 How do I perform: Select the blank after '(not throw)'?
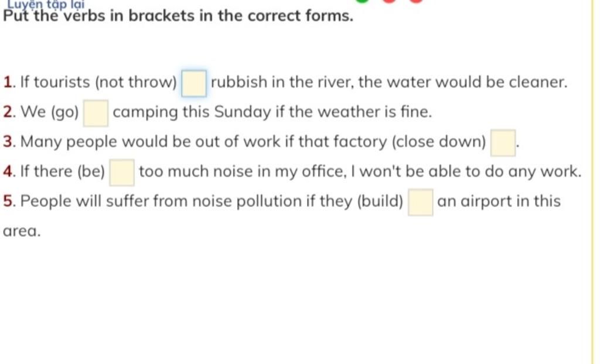[x=194, y=83]
